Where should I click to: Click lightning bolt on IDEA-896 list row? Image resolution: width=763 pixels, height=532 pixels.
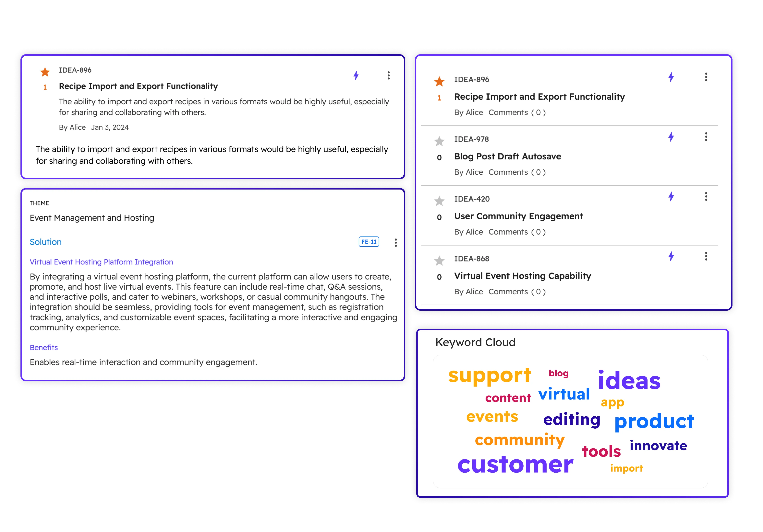tap(671, 77)
